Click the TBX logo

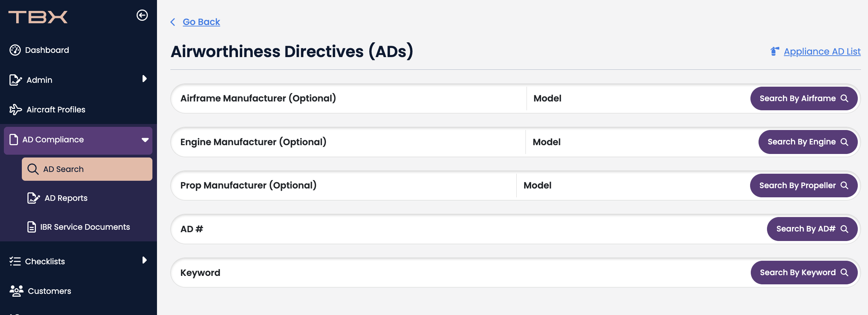click(38, 17)
